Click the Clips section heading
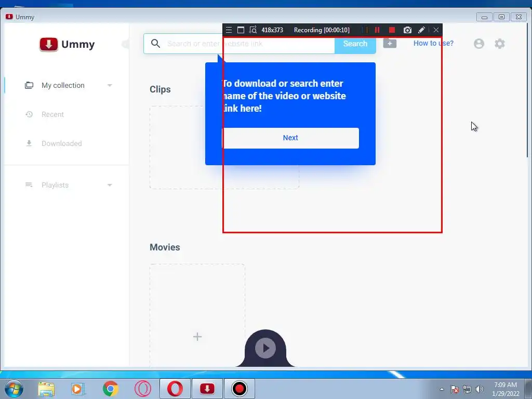532x399 pixels. coord(160,89)
